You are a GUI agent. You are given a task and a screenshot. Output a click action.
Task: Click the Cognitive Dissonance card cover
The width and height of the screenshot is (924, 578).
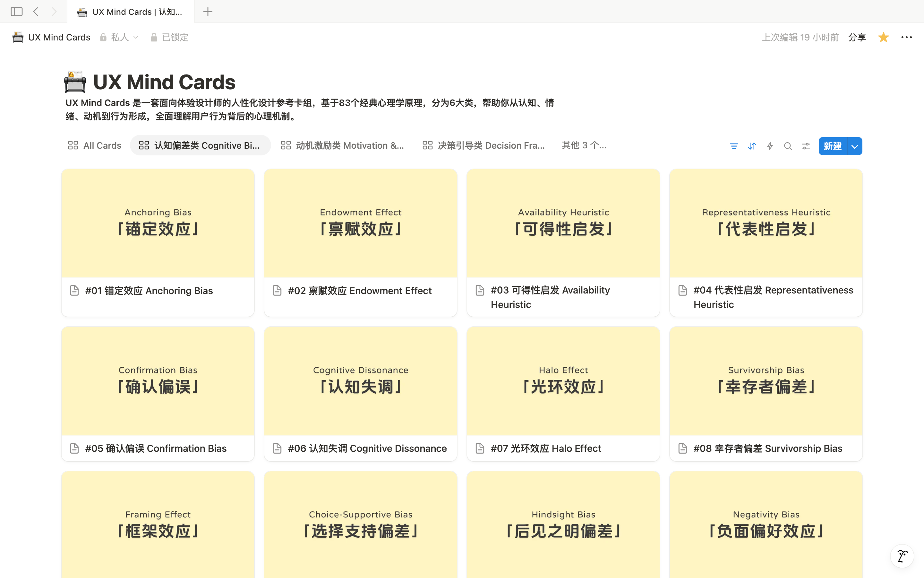tap(360, 381)
